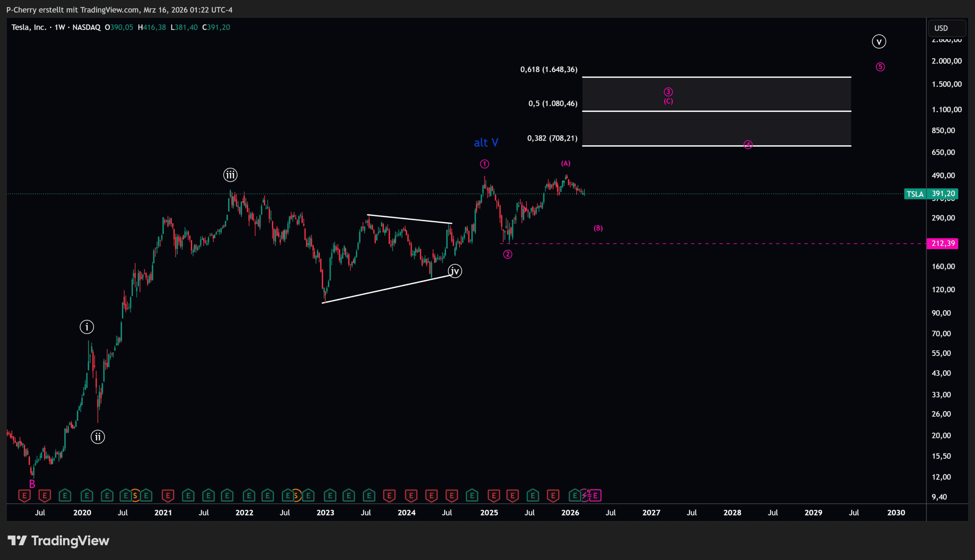
Task: Click the orange split marker near Jul 2020
Action: coord(135,495)
